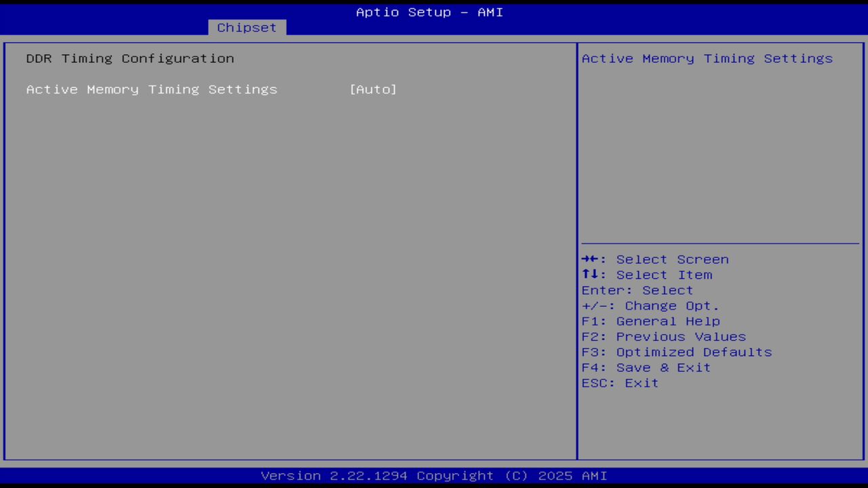Click the DDR Timing Configuration heading

click(x=130, y=58)
